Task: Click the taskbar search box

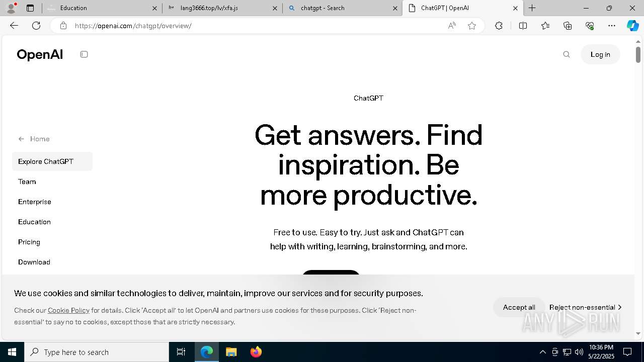Action: pos(97,352)
